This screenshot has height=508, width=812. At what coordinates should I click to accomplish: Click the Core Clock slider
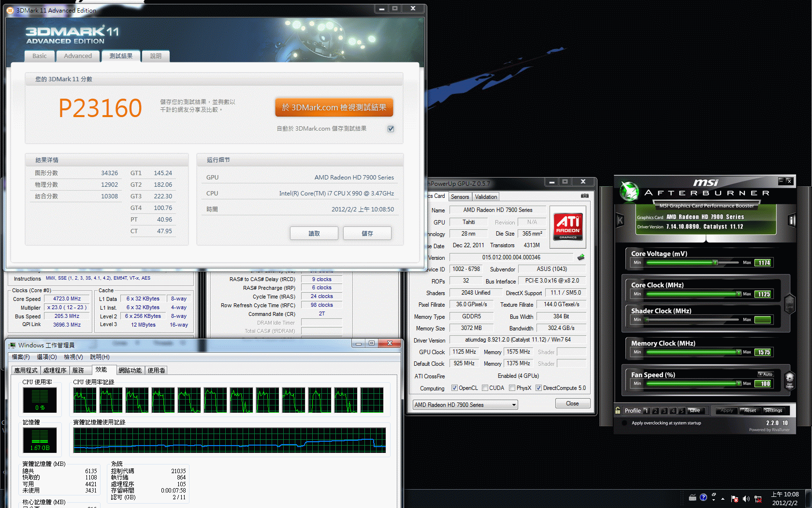coord(694,294)
